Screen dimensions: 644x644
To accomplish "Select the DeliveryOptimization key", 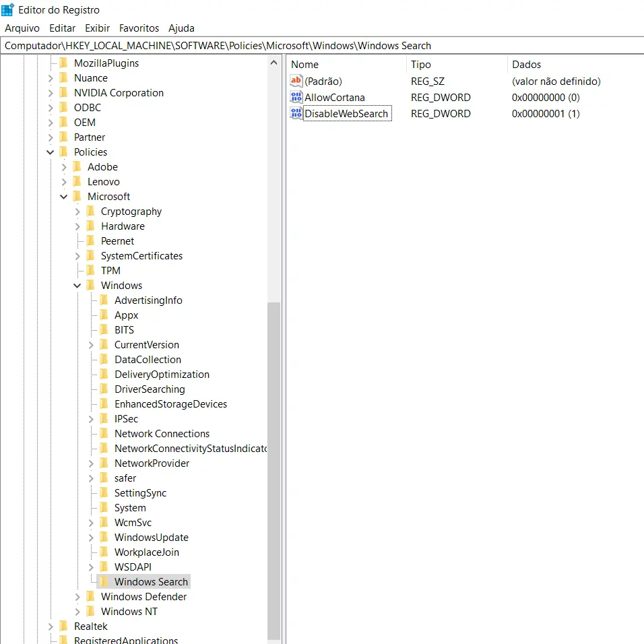I will point(162,374).
